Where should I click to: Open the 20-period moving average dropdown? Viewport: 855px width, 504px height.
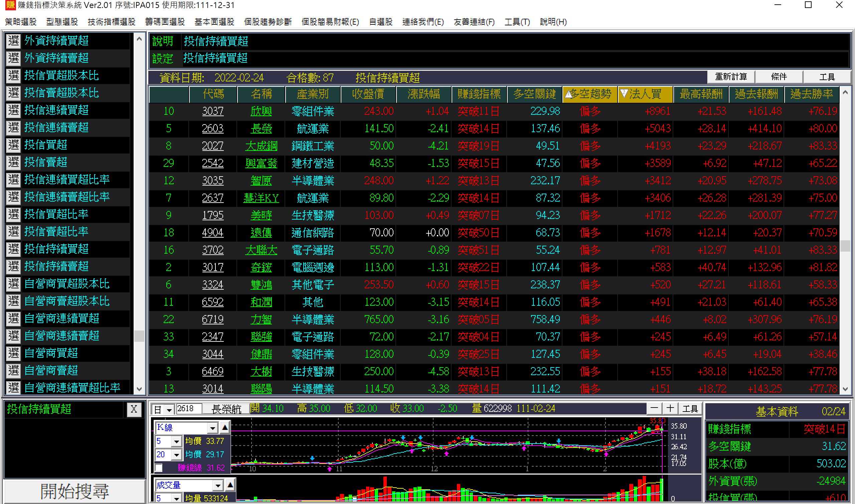coord(176,455)
